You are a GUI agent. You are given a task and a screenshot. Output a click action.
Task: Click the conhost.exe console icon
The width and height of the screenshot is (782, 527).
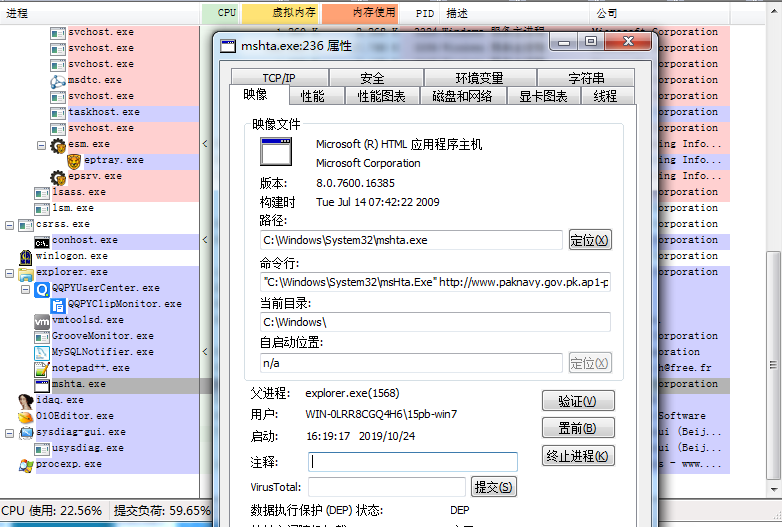coord(42,242)
